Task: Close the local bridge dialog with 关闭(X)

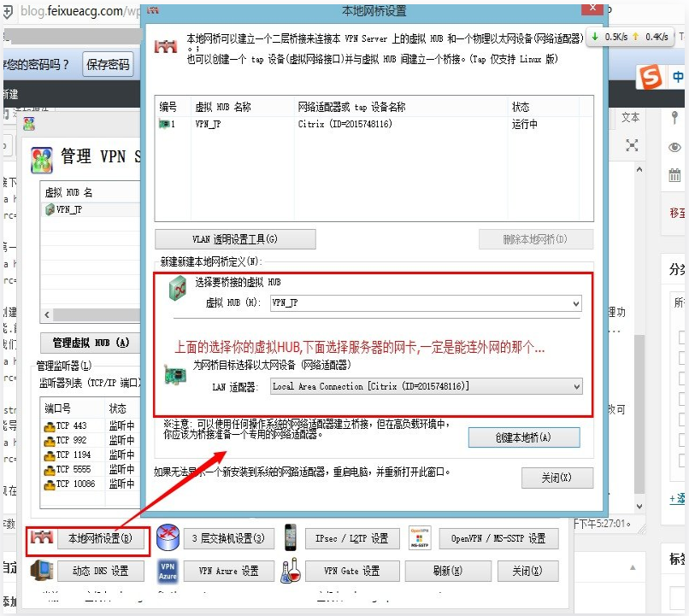Action: click(x=557, y=478)
